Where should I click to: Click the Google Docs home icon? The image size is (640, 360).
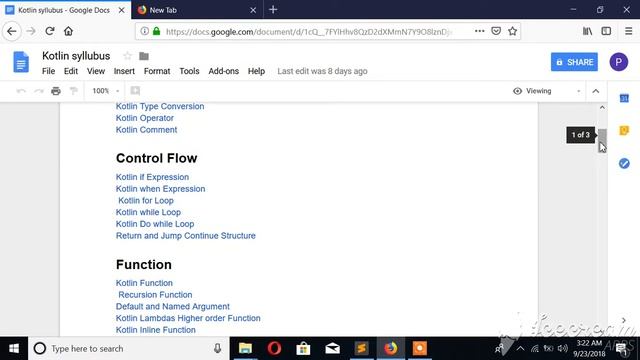point(21,62)
